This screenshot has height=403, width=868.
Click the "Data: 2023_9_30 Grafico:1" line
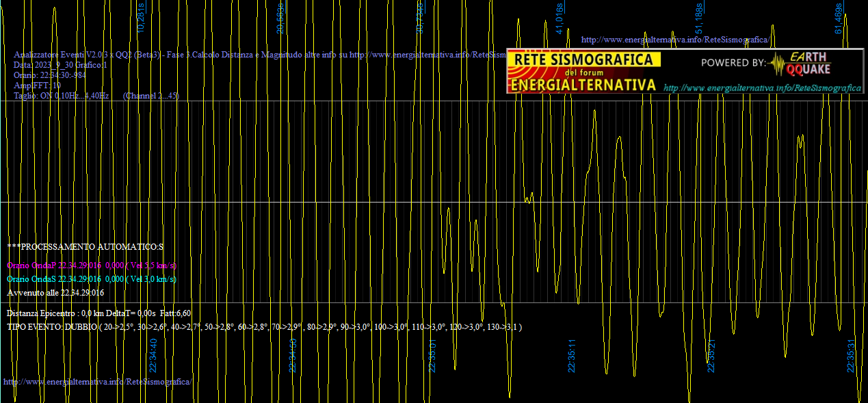pyautogui.click(x=61, y=64)
